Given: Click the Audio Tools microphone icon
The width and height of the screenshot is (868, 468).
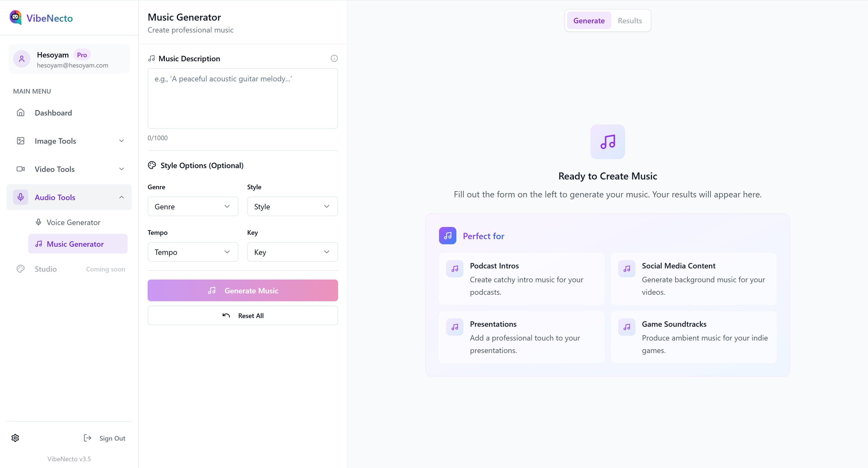Looking at the screenshot, I should (21, 197).
